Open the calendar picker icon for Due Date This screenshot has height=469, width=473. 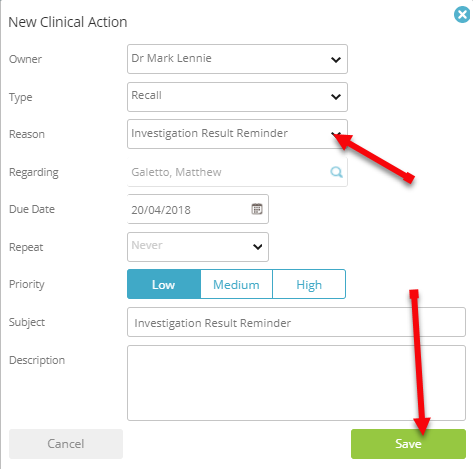[x=257, y=209]
